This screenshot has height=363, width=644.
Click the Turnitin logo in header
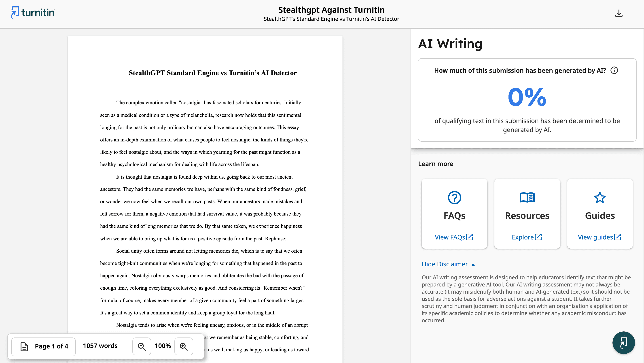(33, 13)
